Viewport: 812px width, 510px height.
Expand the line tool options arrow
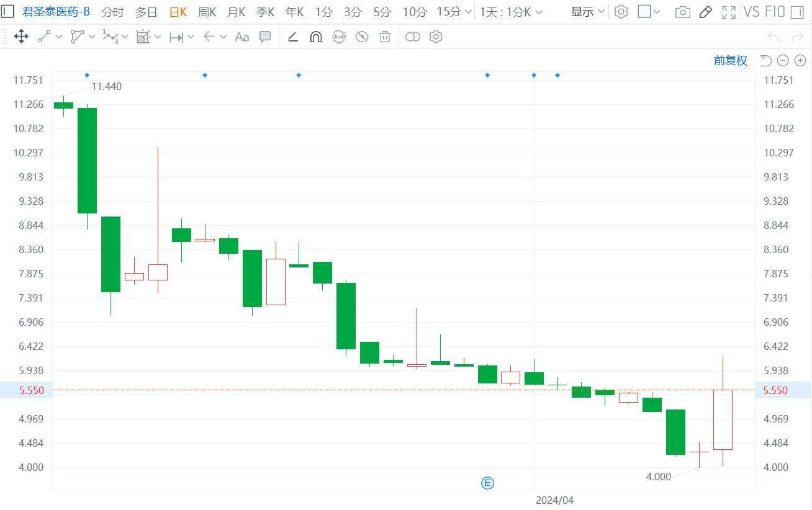[59, 37]
